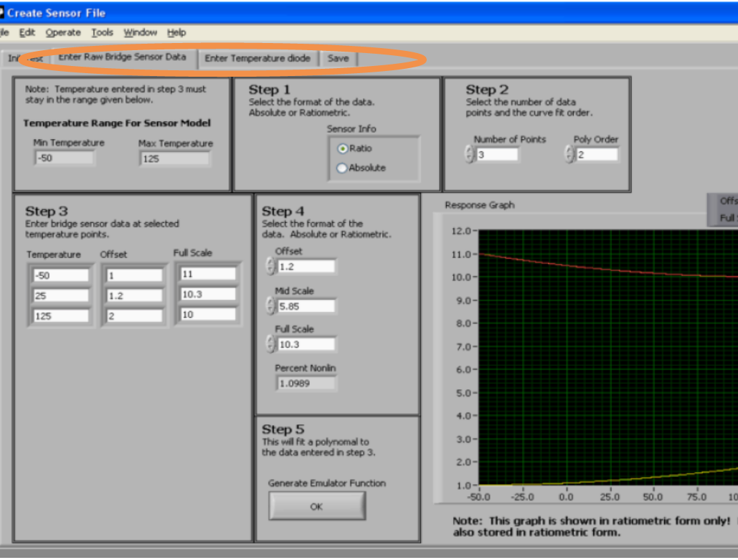Viewport: 738px width, 560px height.
Task: Click the Min Temperature field
Action: pos(65,158)
